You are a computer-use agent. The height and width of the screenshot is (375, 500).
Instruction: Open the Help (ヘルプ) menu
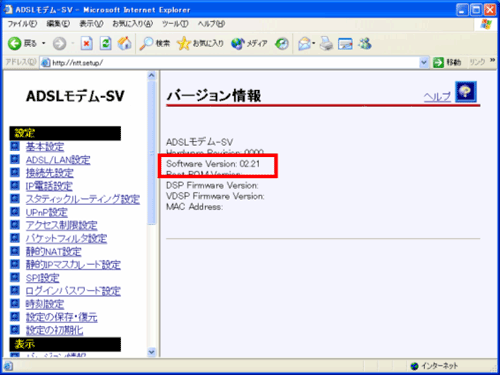(x=211, y=24)
